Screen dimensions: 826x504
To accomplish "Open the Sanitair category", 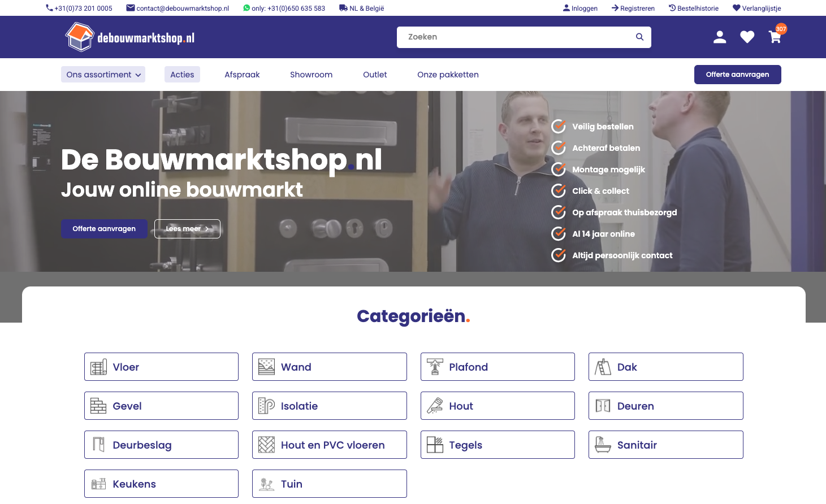I will point(666,445).
